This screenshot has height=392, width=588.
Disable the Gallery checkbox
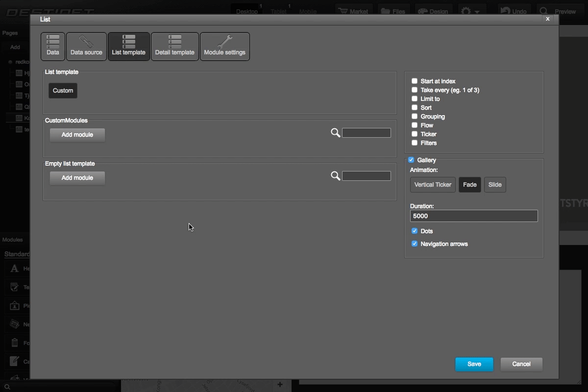point(411,159)
